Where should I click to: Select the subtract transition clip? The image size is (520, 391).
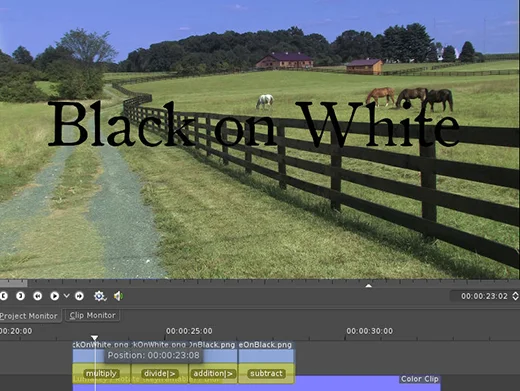pyautogui.click(x=266, y=374)
